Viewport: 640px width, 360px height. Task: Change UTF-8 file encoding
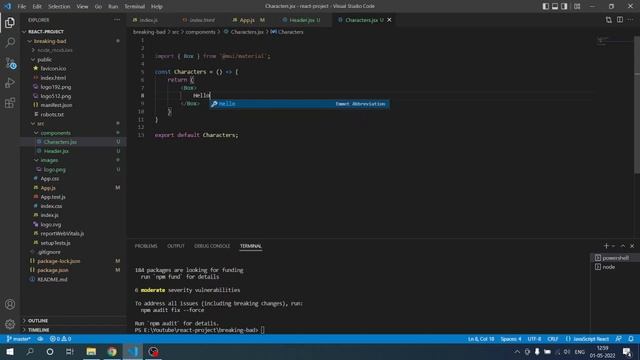tap(534, 339)
